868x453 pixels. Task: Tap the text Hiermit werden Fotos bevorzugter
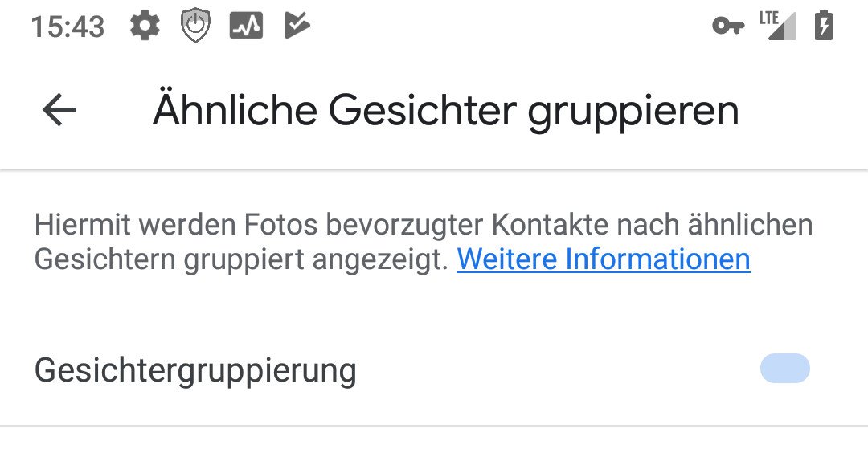point(259,225)
